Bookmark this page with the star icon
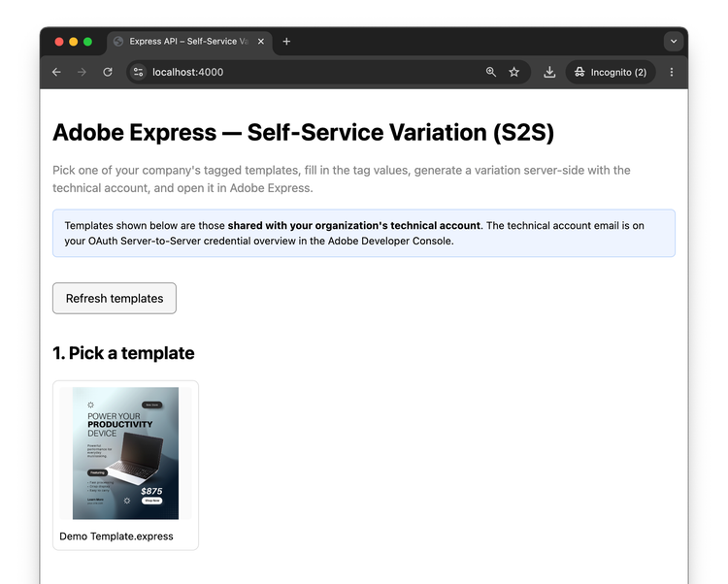The height and width of the screenshot is (584, 728). click(x=513, y=72)
